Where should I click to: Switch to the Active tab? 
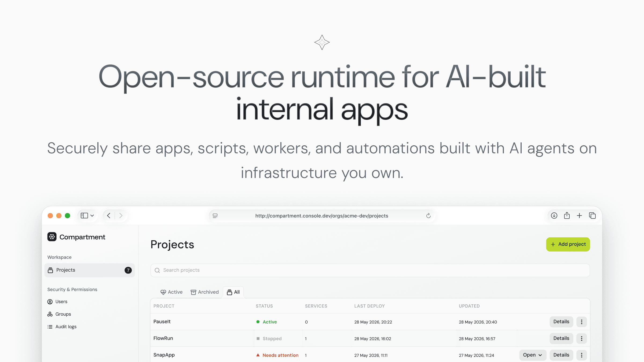171,292
